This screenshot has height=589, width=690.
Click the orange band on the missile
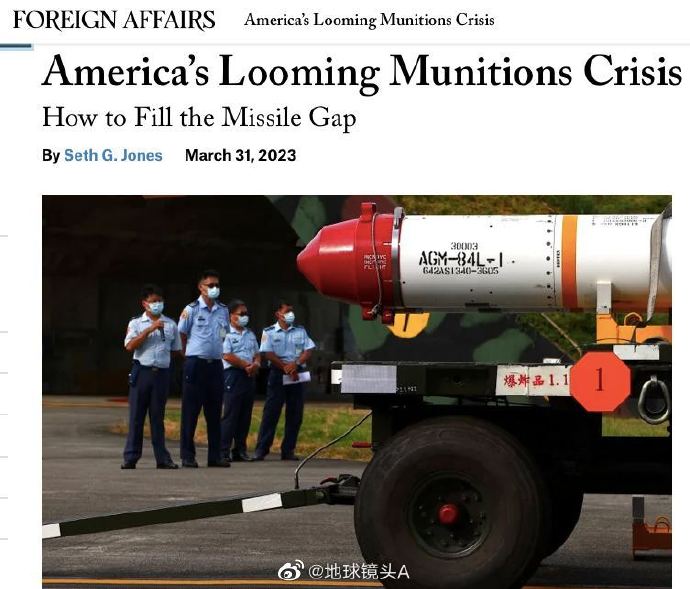[x=569, y=262]
